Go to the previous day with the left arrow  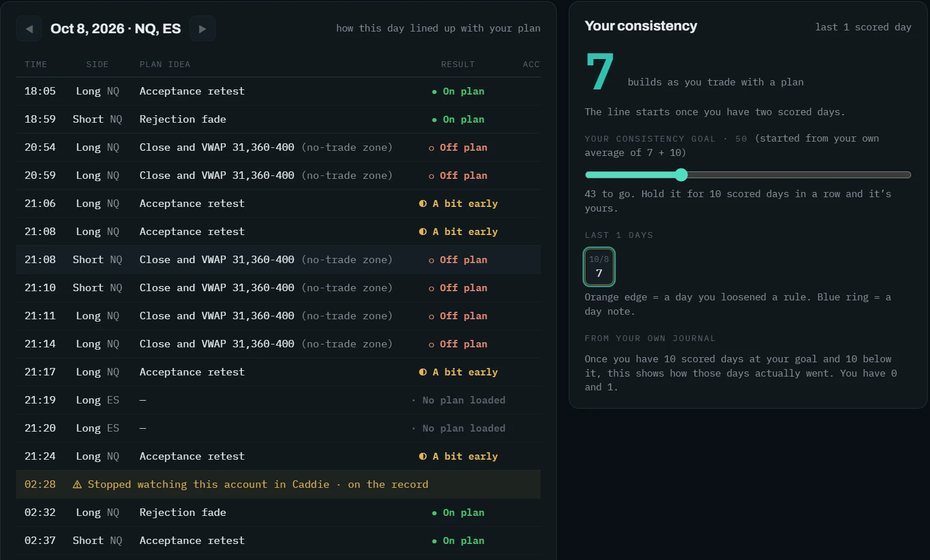[29, 29]
